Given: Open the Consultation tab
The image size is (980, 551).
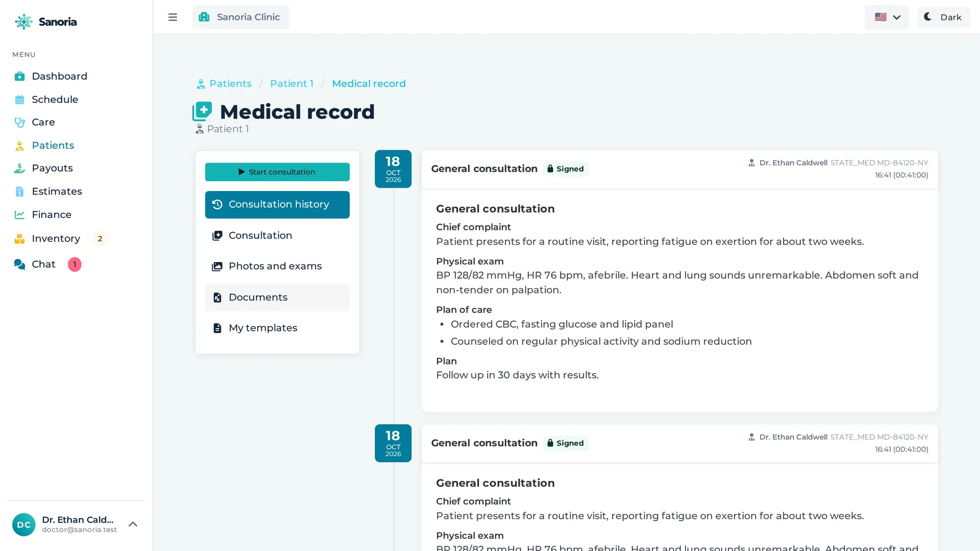Looking at the screenshot, I should (x=277, y=236).
